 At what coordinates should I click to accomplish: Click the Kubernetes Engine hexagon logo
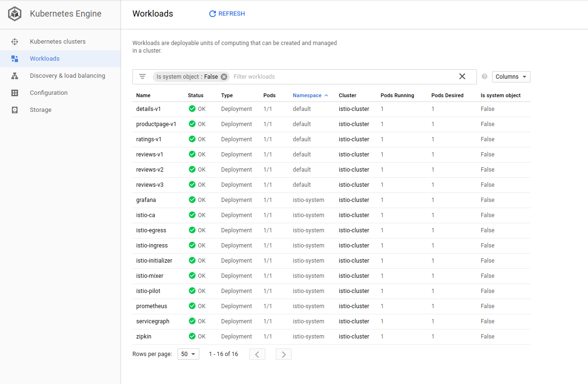tap(15, 14)
